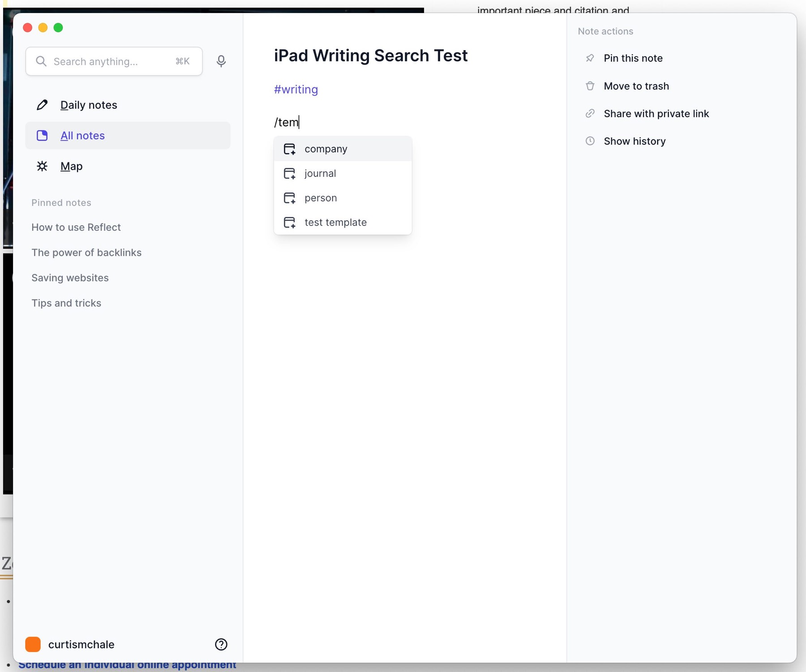Click the link icon beside Share

click(x=590, y=114)
